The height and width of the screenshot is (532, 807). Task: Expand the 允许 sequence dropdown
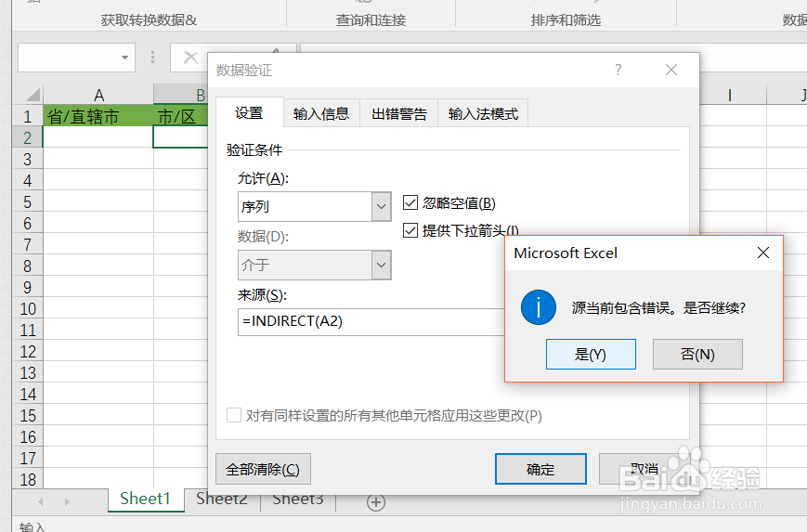(x=381, y=206)
